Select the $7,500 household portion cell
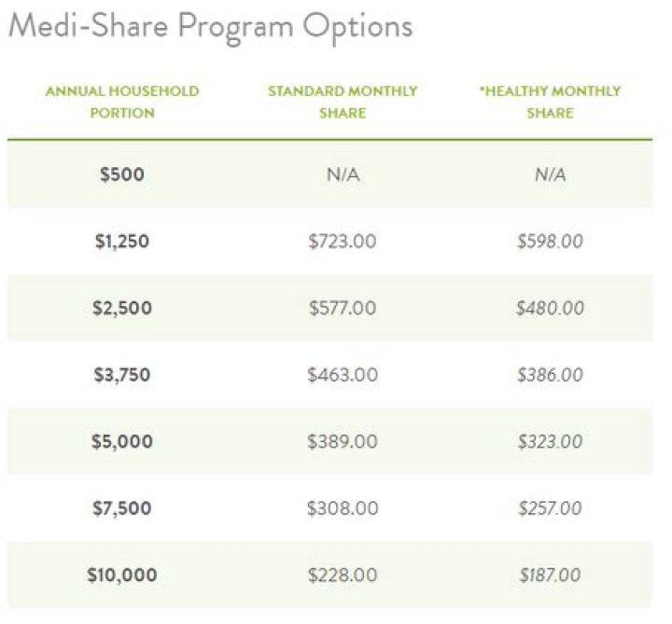 click(x=122, y=508)
